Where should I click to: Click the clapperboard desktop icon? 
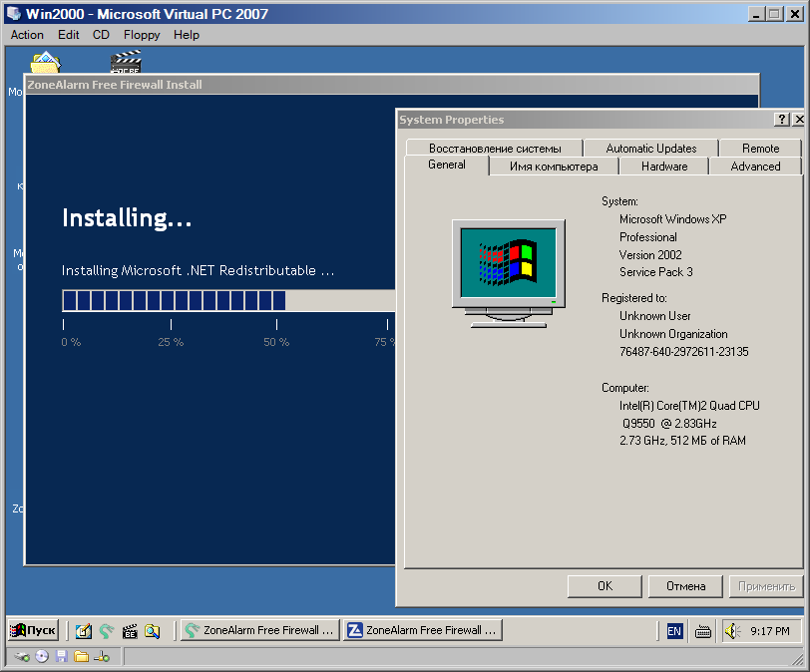tap(126, 62)
